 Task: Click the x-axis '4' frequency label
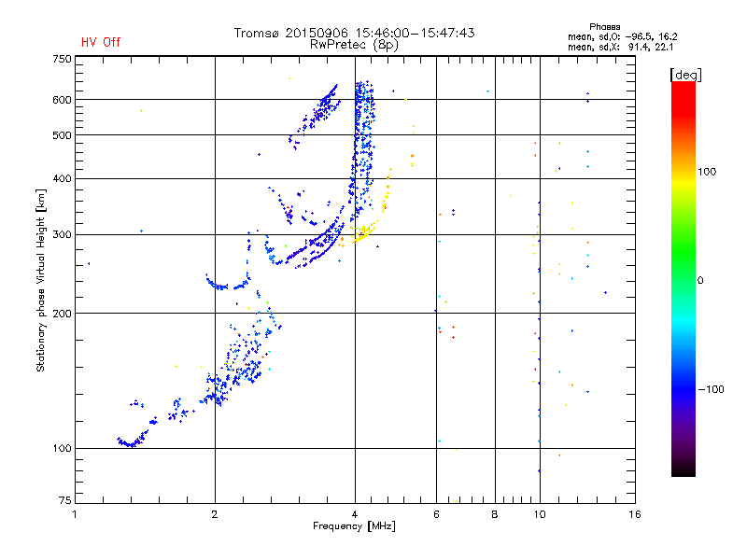pos(355,514)
